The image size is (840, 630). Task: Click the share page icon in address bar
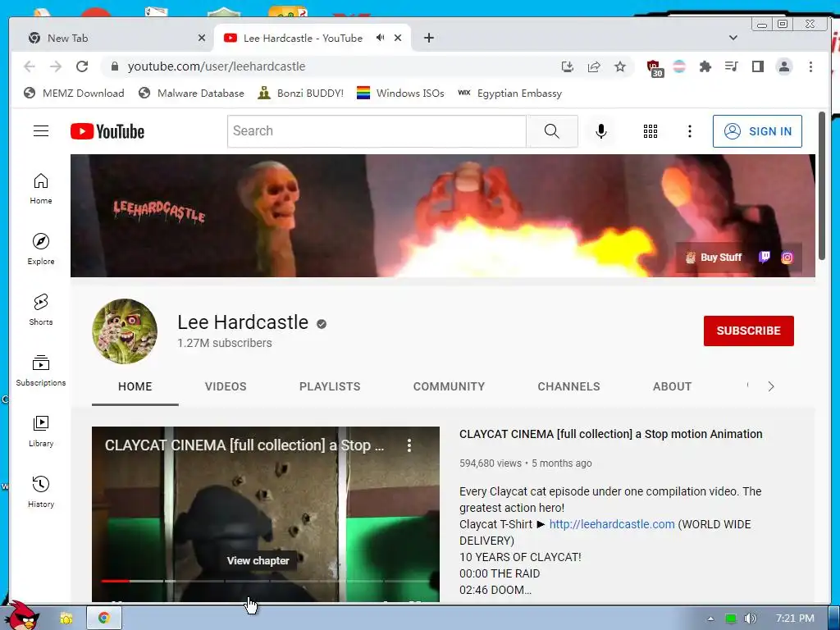(x=594, y=66)
